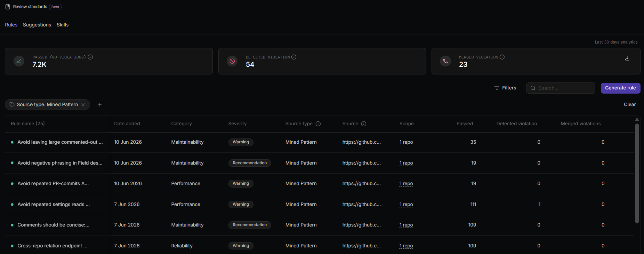The image size is (644, 254).
Task: Click Reliability category in Cross-repo row
Action: (182, 246)
